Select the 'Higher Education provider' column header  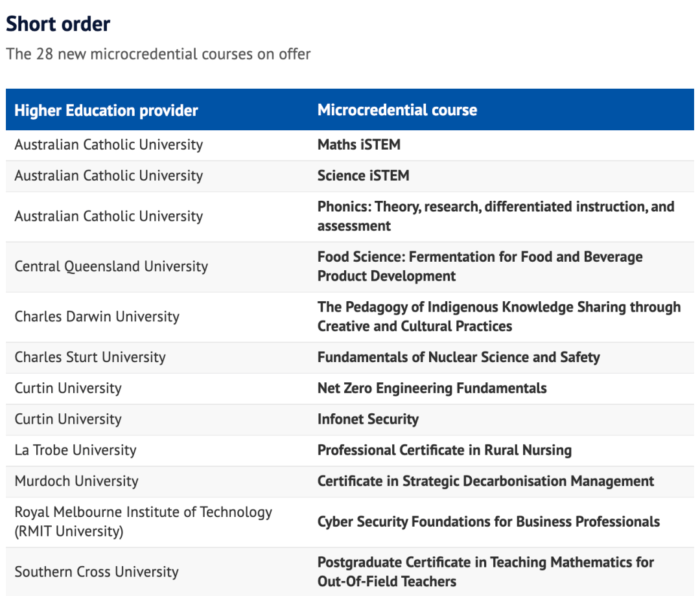[x=106, y=110]
